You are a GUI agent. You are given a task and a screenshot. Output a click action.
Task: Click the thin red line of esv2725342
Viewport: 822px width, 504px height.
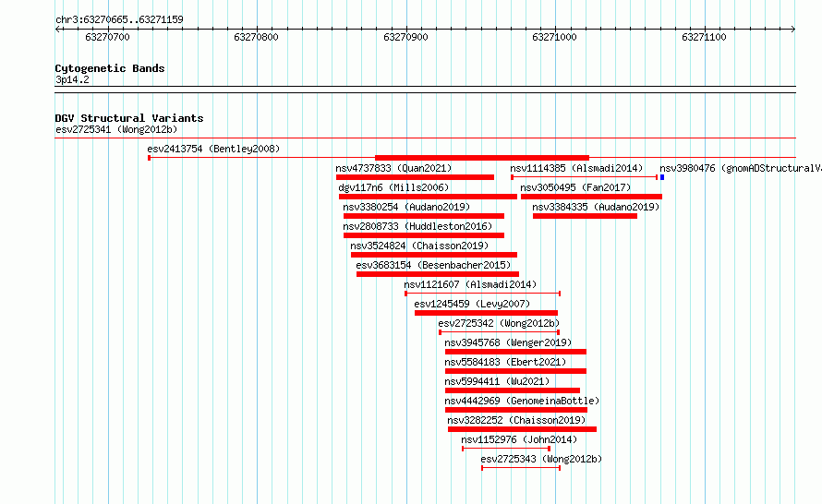499,332
